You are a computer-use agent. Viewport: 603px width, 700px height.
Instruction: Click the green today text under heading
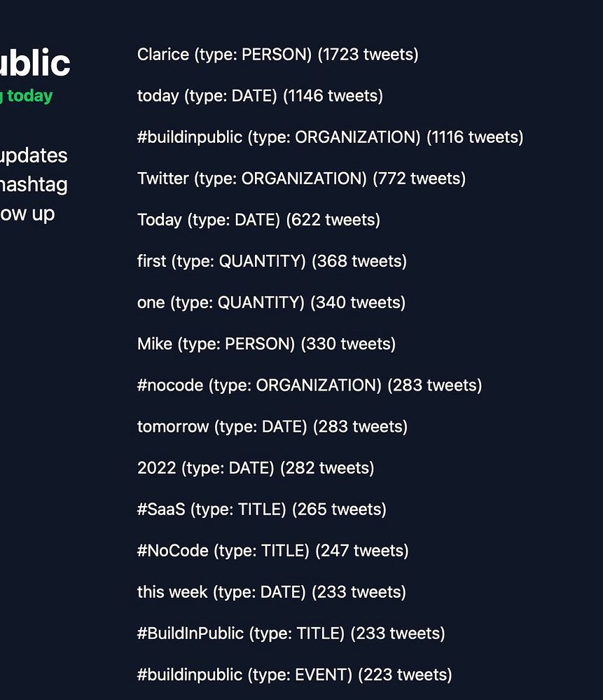coord(28,95)
